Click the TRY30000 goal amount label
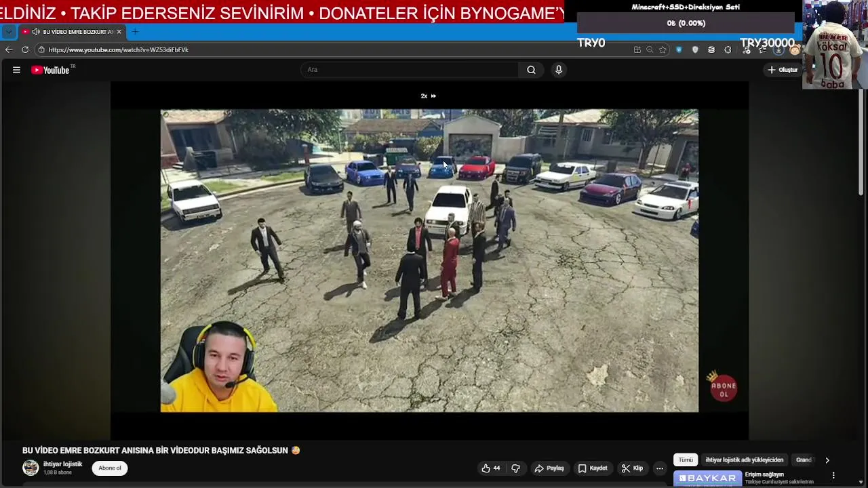 click(767, 43)
